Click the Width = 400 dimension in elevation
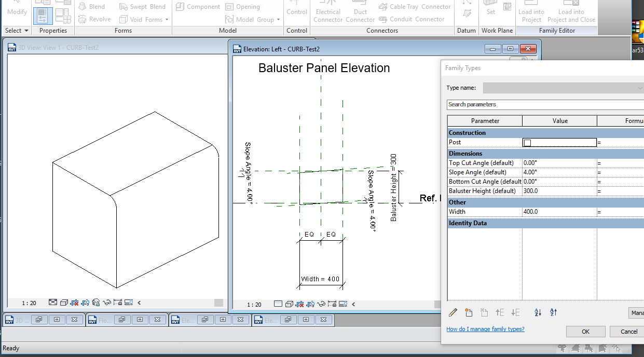This screenshot has width=644, height=357. coord(320,279)
